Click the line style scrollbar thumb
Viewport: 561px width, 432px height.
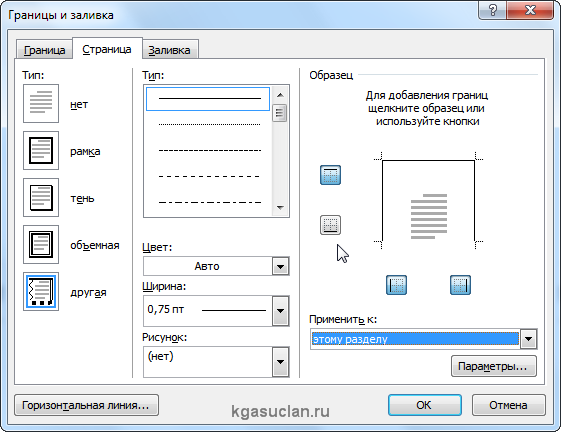(x=279, y=113)
